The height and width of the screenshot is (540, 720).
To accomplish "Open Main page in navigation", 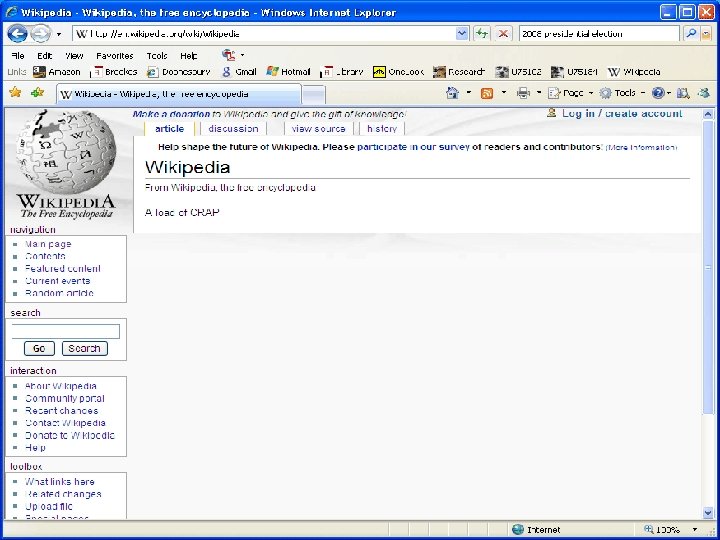I will pyautogui.click(x=48, y=244).
